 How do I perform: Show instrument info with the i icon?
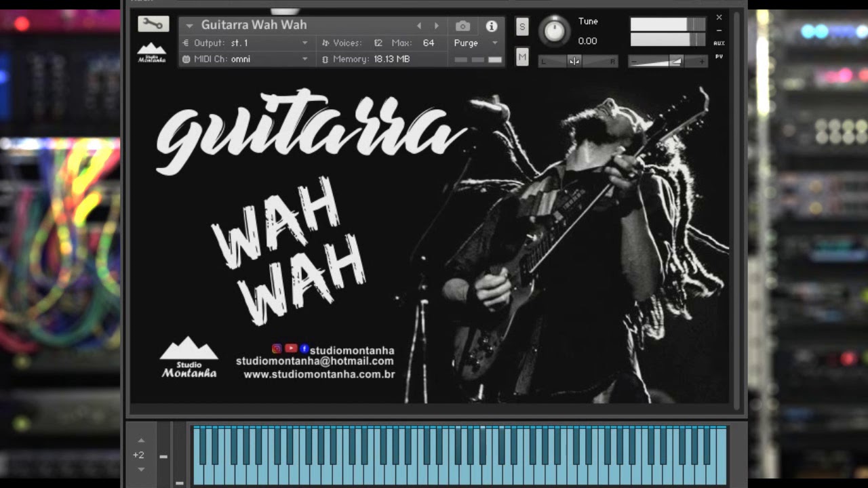tap(492, 26)
